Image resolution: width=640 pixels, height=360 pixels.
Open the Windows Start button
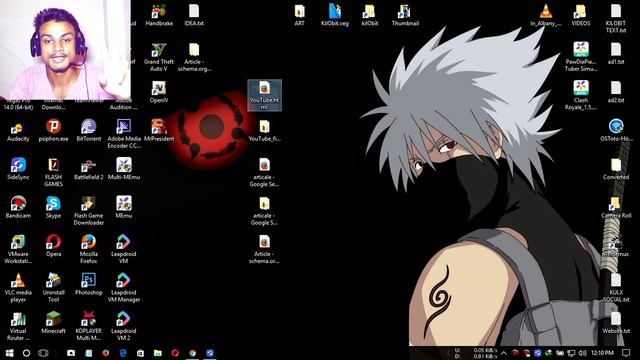[9, 353]
